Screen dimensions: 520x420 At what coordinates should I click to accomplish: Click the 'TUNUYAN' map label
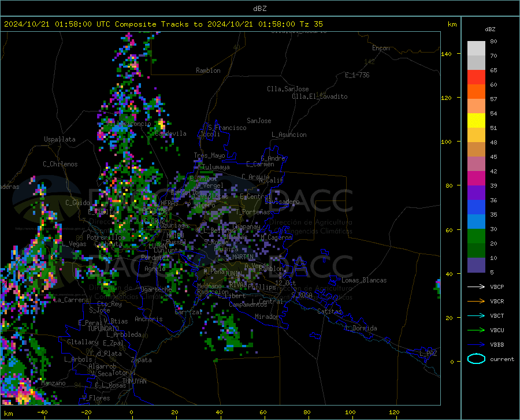(134, 381)
